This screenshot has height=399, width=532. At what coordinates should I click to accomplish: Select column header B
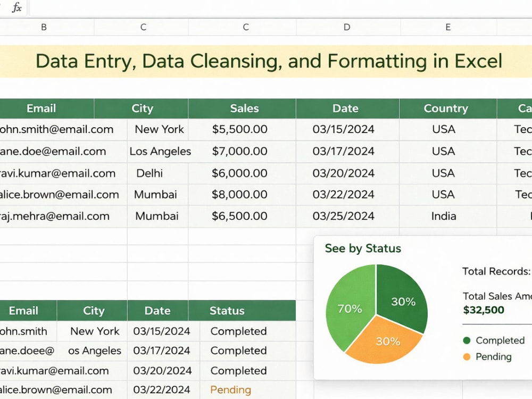[x=44, y=27]
